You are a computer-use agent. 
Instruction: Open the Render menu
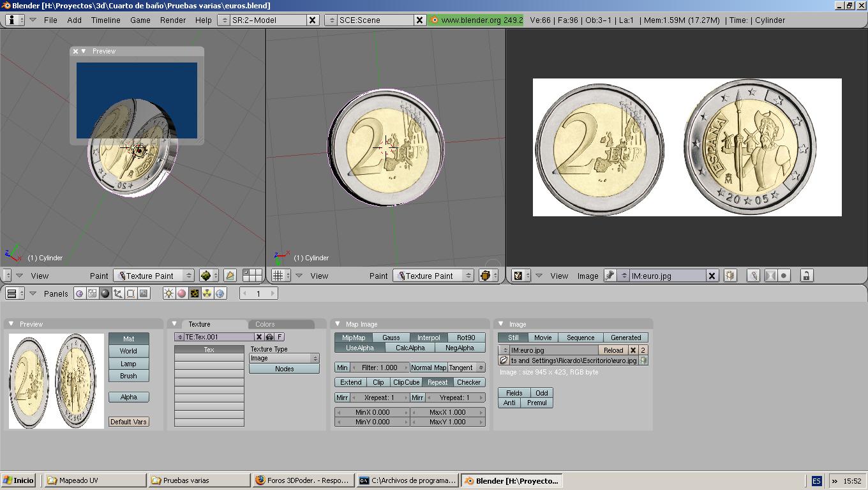(173, 20)
